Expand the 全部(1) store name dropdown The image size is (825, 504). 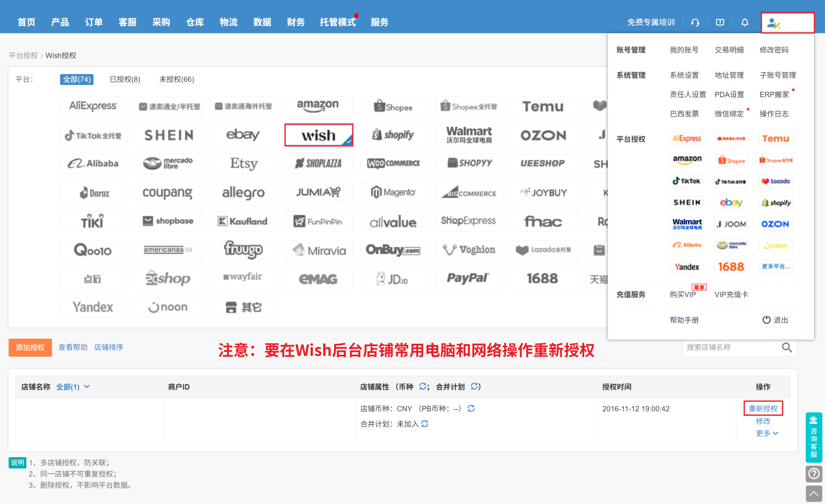pyautogui.click(x=73, y=387)
